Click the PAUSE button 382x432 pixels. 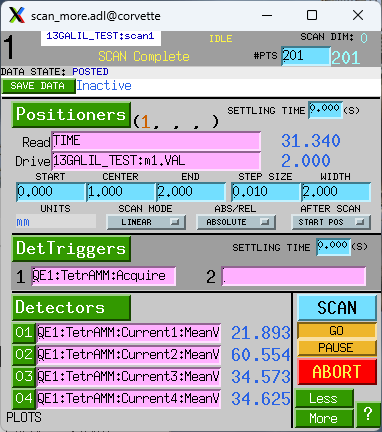337,348
